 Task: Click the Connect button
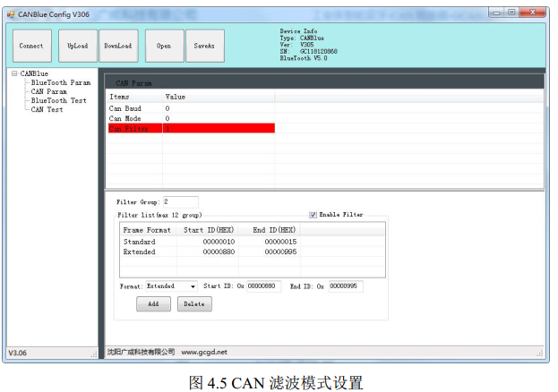point(32,46)
